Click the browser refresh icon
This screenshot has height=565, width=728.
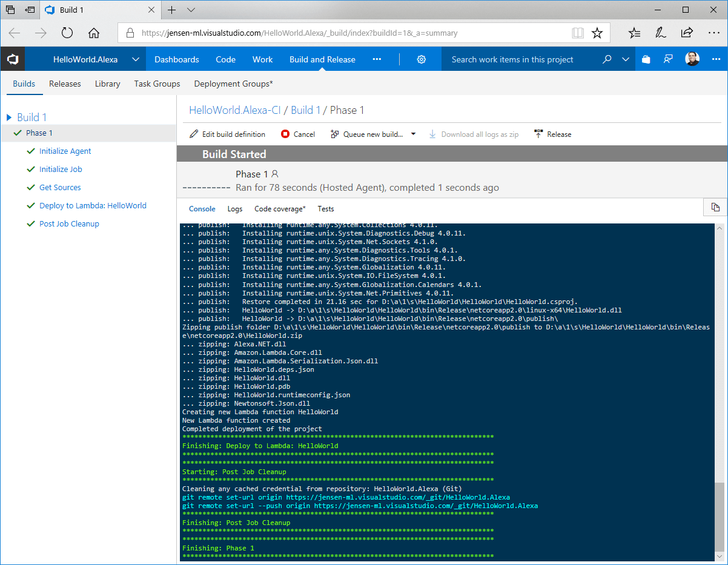coord(67,33)
